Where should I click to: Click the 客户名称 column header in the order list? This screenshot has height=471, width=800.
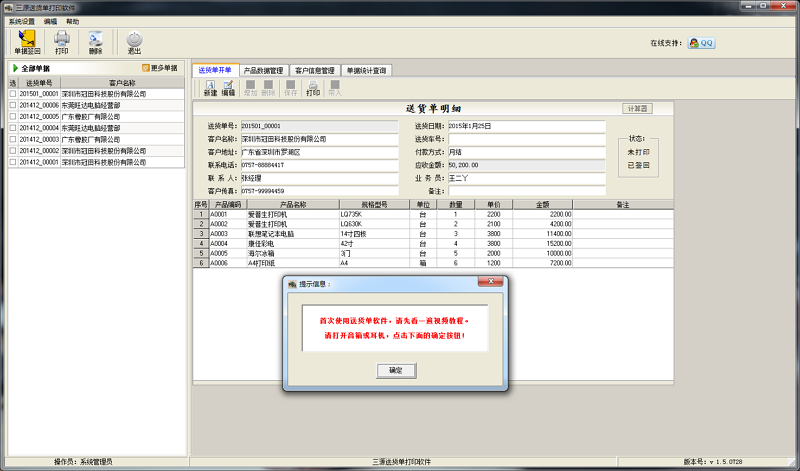(122, 83)
